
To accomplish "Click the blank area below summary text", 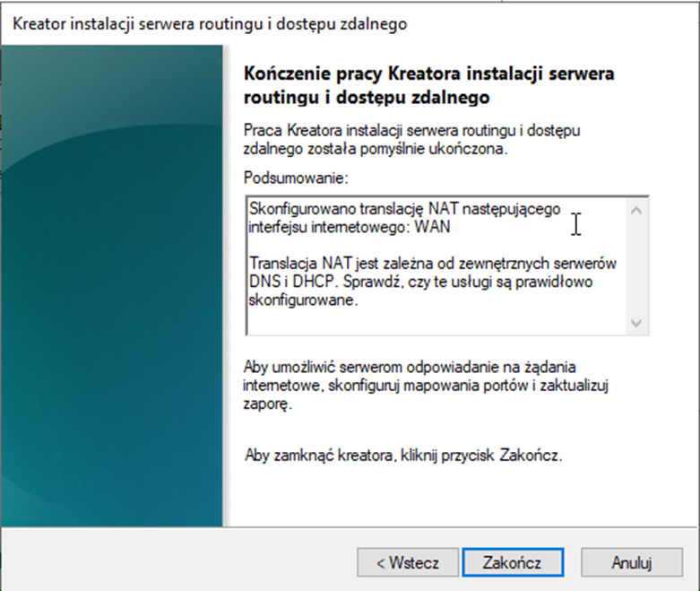I will pyautogui.click(x=430, y=321).
